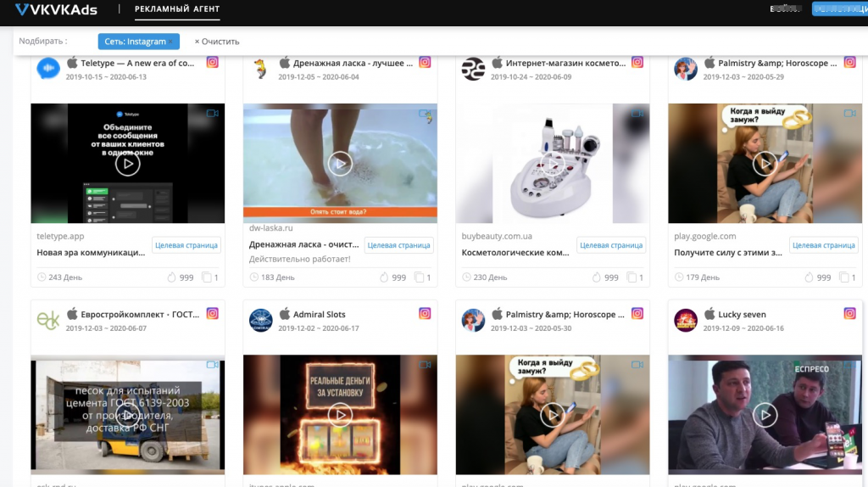Open the cosmetology device ad thumbnail
The image size is (868, 487).
(x=553, y=164)
